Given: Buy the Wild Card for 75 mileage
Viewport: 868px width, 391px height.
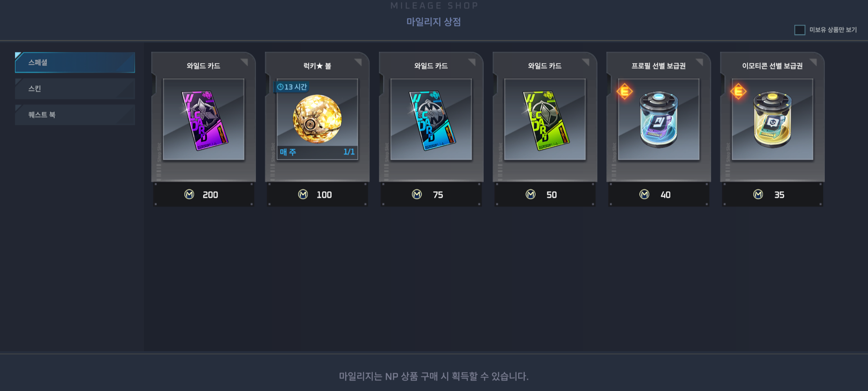Looking at the screenshot, I should [431, 194].
